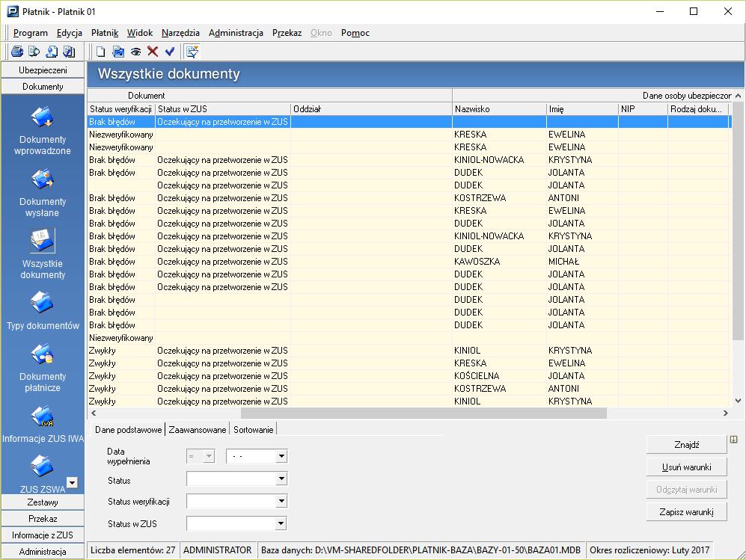Open the Administracja section in the sidebar

[43, 552]
